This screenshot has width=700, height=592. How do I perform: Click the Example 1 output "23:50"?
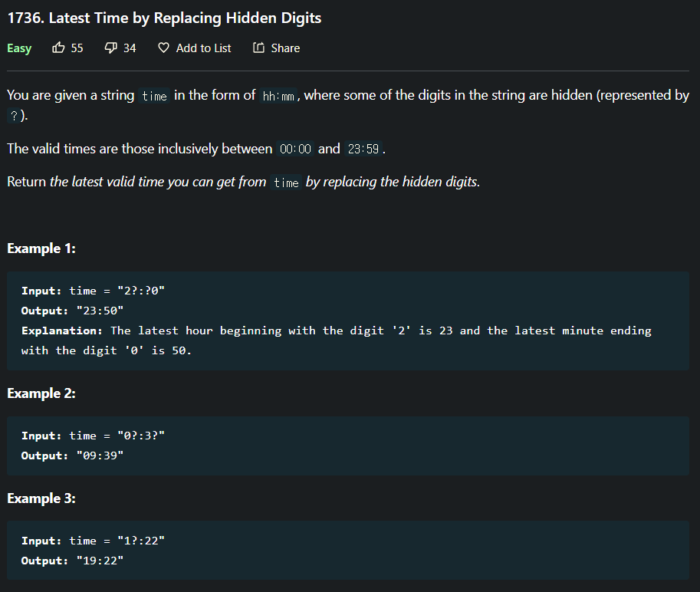tap(100, 311)
